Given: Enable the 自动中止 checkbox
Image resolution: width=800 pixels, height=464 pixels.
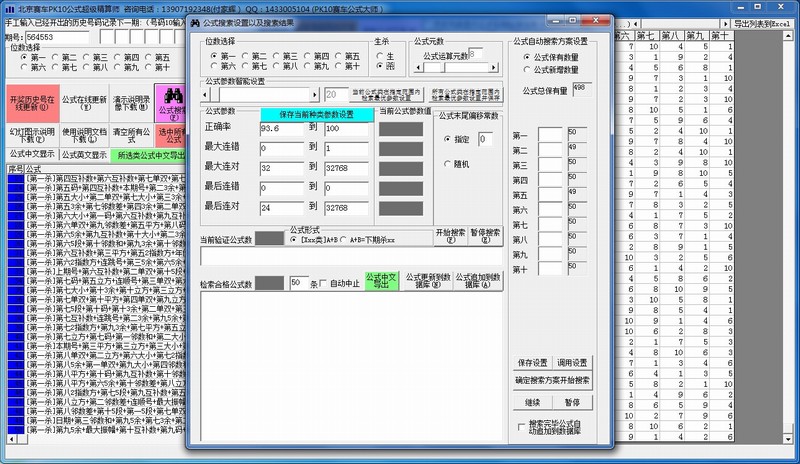Looking at the screenshot, I should click(323, 283).
